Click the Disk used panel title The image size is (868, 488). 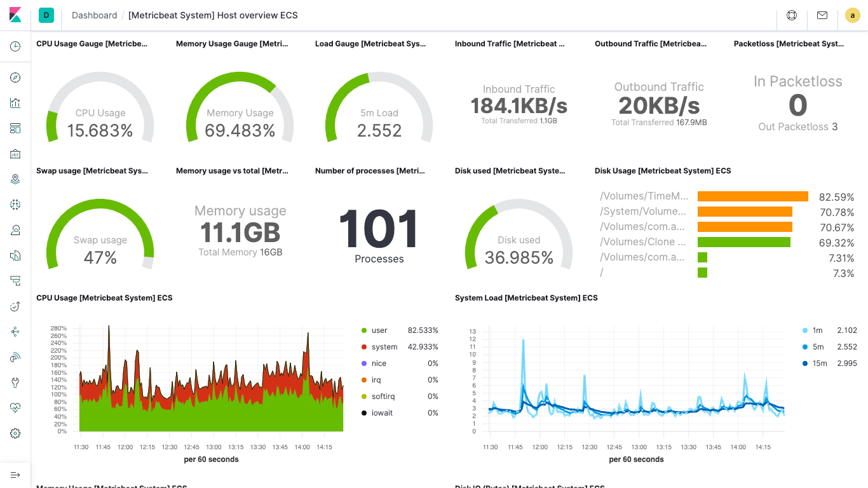click(x=510, y=171)
